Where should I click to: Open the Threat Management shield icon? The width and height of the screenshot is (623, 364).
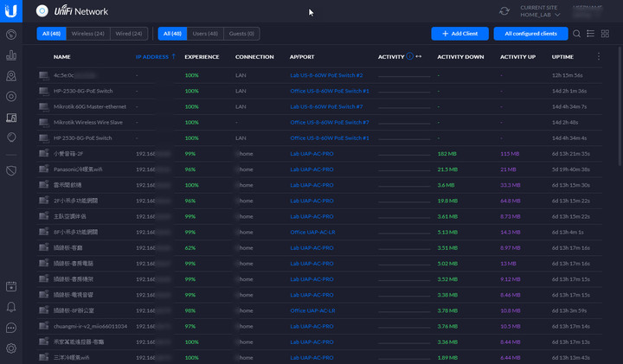[x=11, y=170]
